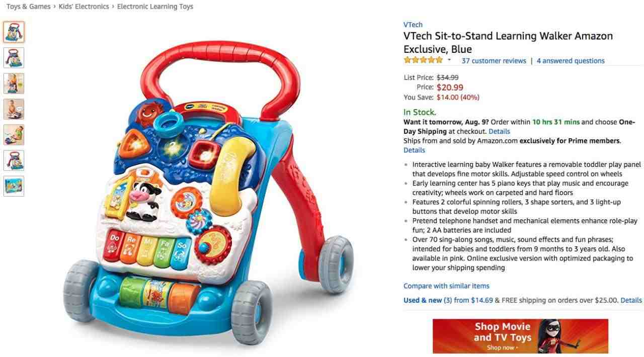Open the 37 customer reviews link
The image size is (644, 357).
click(494, 61)
